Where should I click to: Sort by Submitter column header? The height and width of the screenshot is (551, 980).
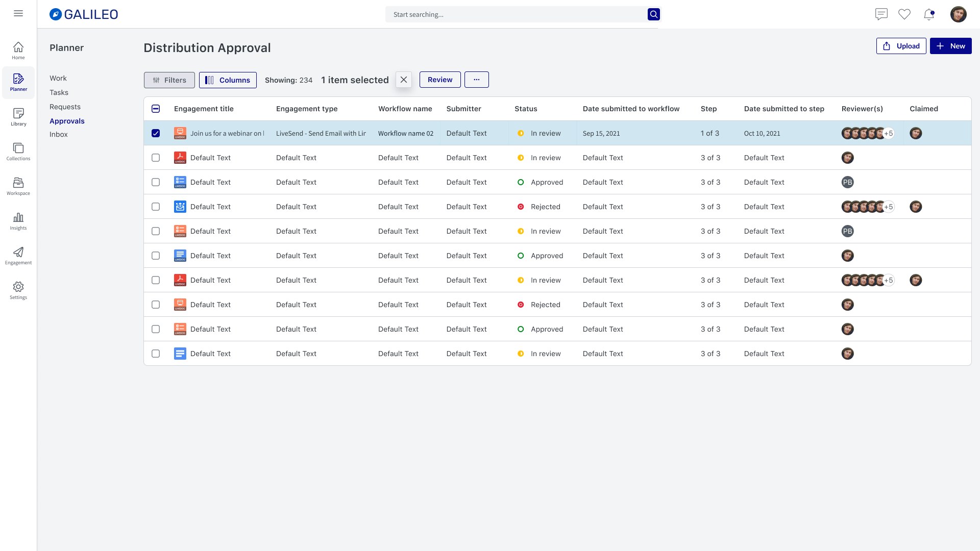[x=463, y=109]
